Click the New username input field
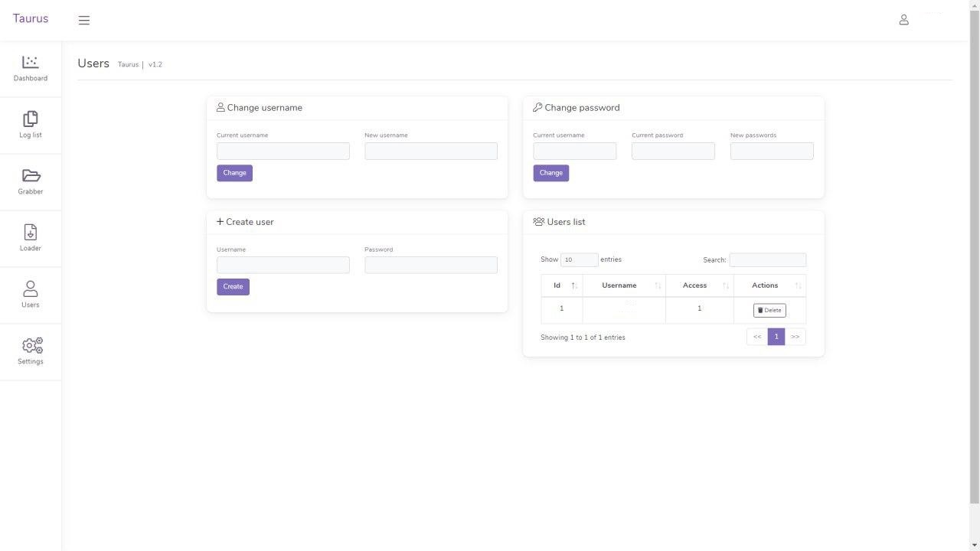The image size is (980, 551). 430,152
